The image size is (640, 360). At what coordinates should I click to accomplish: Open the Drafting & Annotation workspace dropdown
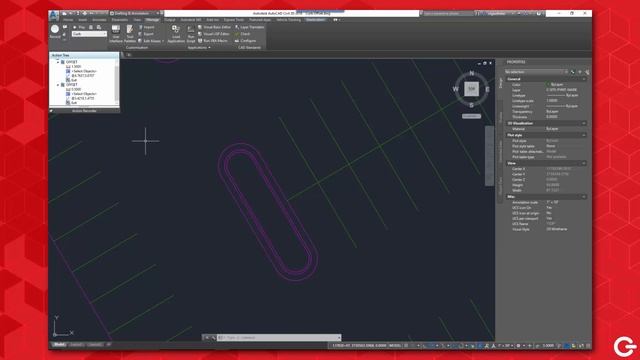click(134, 13)
